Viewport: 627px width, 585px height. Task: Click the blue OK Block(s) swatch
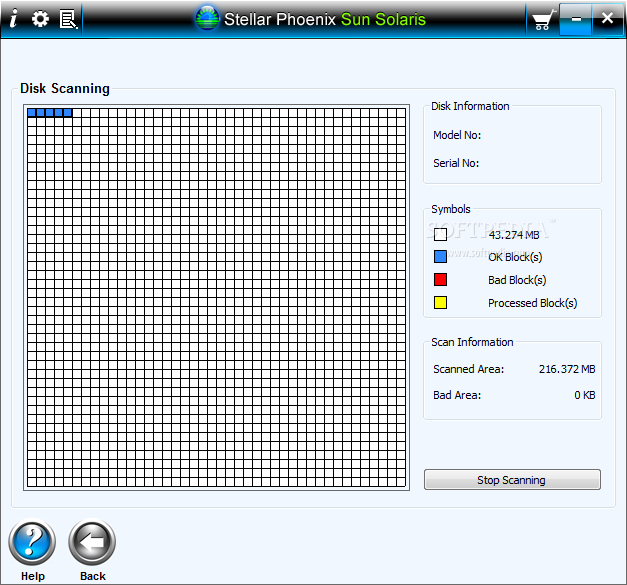(440, 257)
